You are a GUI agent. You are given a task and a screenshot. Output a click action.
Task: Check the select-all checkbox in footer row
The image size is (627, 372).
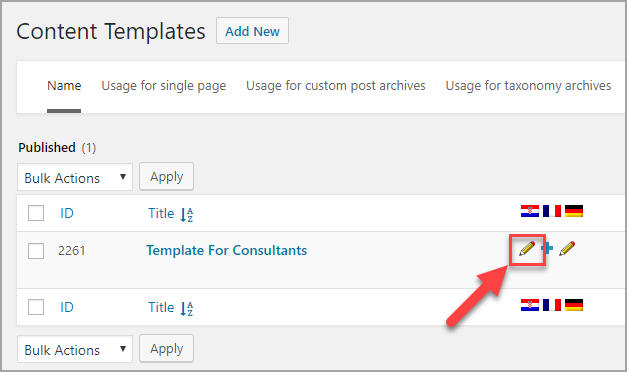pyautogui.click(x=36, y=307)
